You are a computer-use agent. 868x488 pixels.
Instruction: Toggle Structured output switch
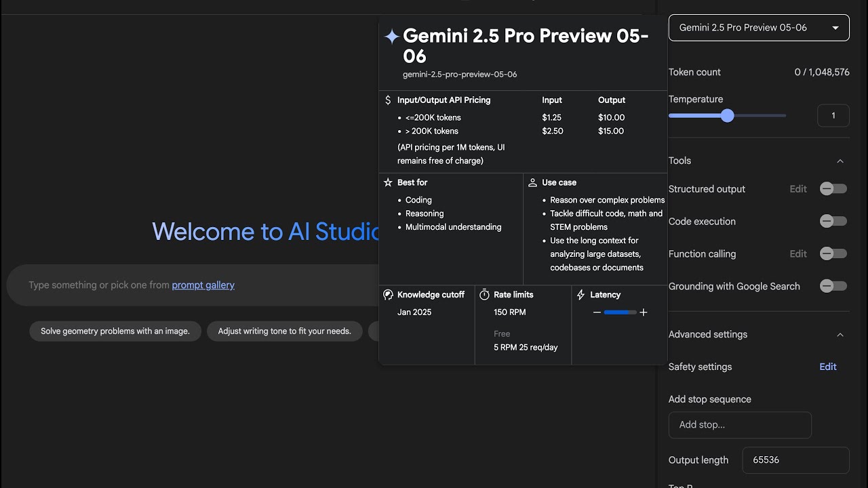pyautogui.click(x=833, y=189)
